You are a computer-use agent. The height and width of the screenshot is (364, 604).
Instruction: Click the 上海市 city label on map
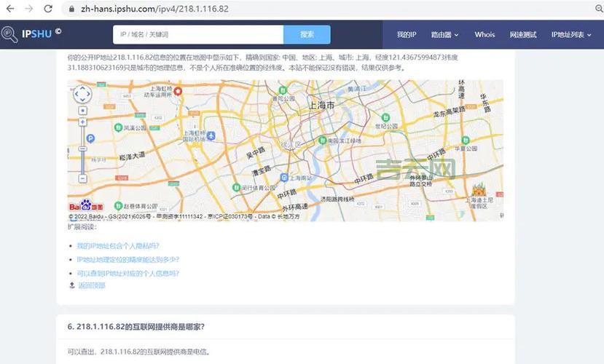point(321,105)
